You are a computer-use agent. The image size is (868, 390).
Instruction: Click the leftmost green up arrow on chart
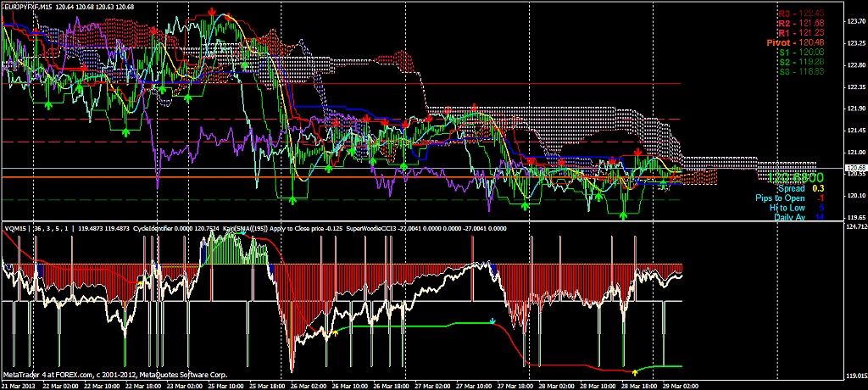point(48,105)
